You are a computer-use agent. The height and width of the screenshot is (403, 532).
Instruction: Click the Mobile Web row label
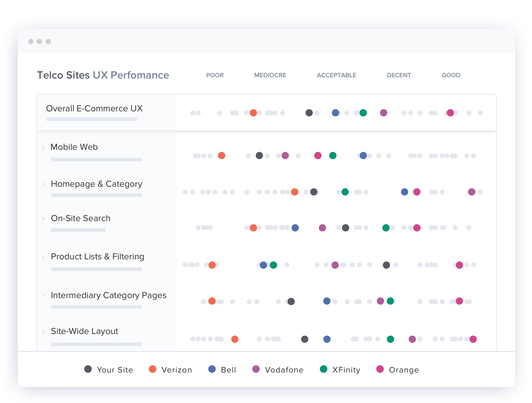click(x=74, y=147)
